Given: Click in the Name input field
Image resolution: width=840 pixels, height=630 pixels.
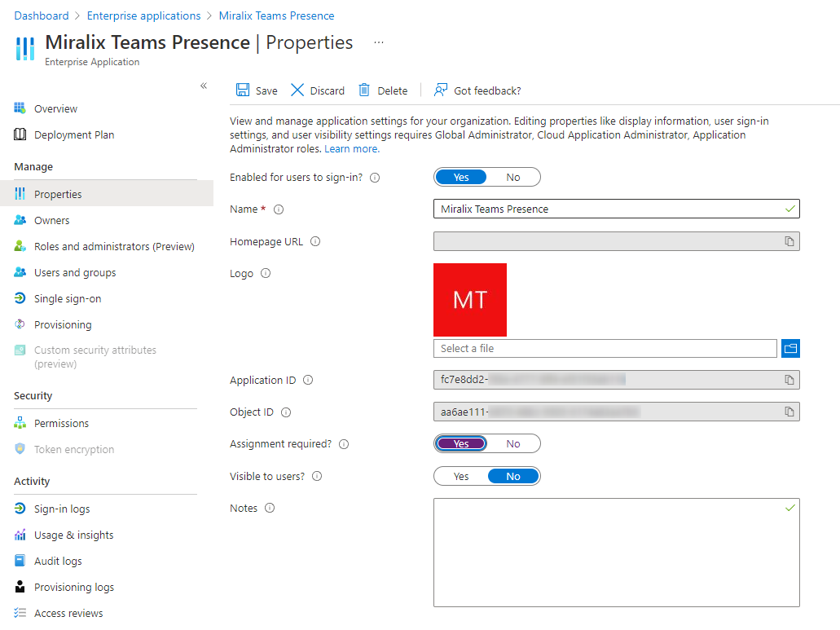Looking at the screenshot, I should point(617,209).
